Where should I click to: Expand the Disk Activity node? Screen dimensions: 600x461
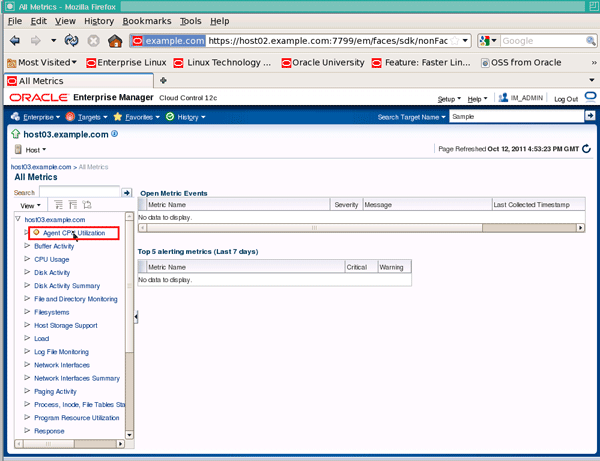tap(27, 272)
